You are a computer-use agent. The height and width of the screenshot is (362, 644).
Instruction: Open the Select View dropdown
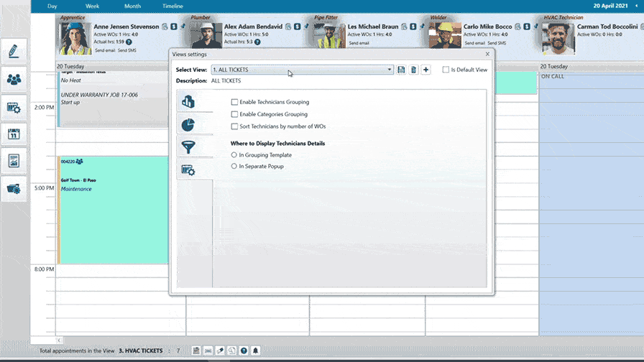click(x=303, y=70)
